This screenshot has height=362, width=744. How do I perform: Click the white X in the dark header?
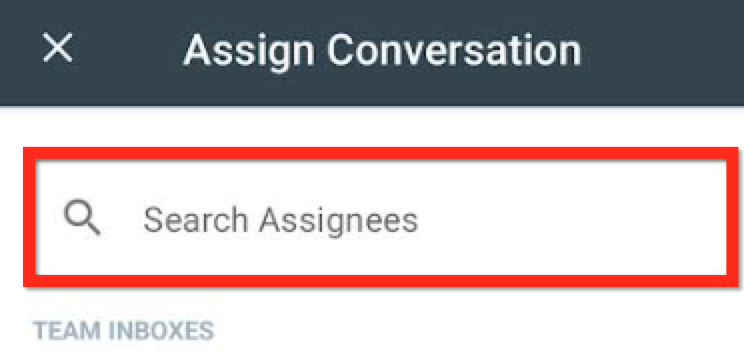click(x=57, y=47)
